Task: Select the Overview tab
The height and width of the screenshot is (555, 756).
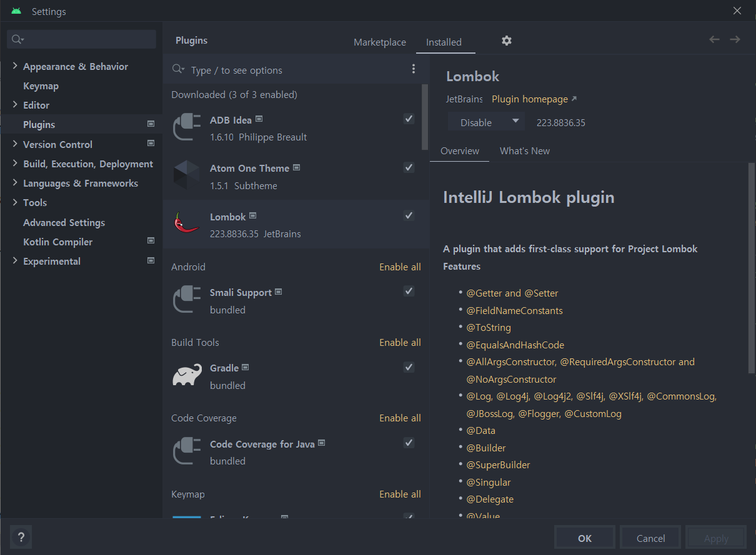Action: click(x=460, y=151)
